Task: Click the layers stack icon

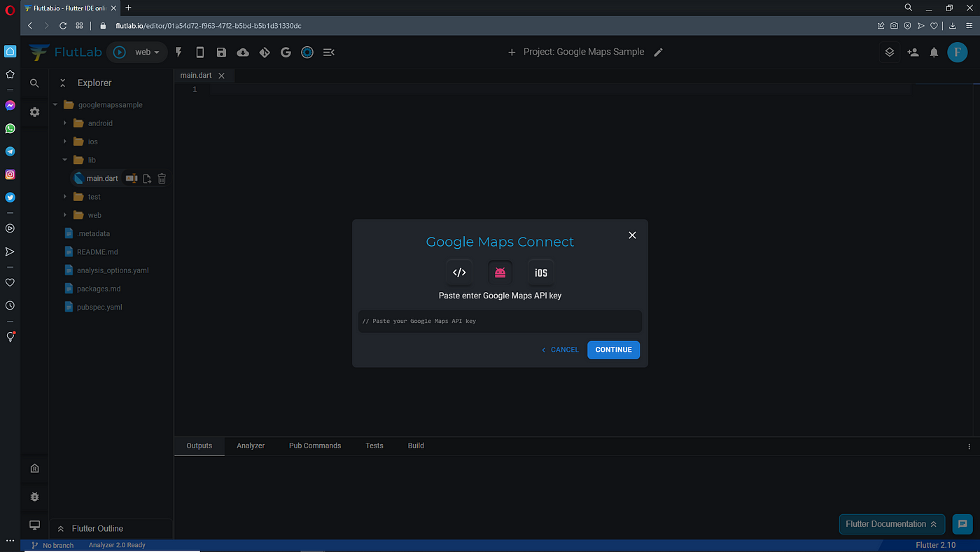Action: 889,52
